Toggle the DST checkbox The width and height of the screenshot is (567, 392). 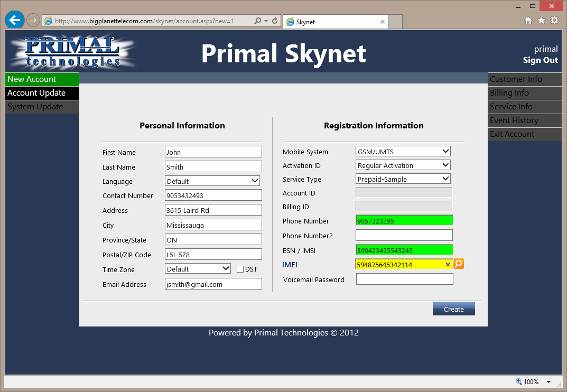coord(240,269)
